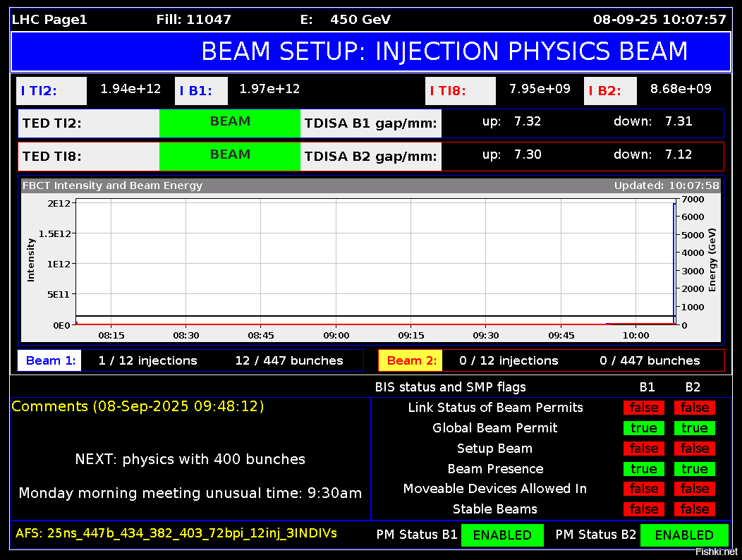Click B1 false flag for Stable Beams
The height and width of the screenshot is (560, 742).
point(643,509)
